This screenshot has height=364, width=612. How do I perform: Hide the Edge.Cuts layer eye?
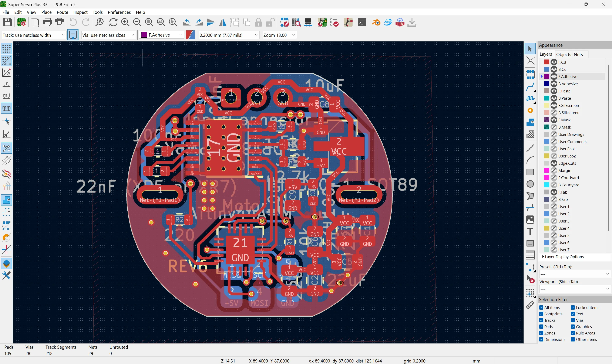pos(554,163)
